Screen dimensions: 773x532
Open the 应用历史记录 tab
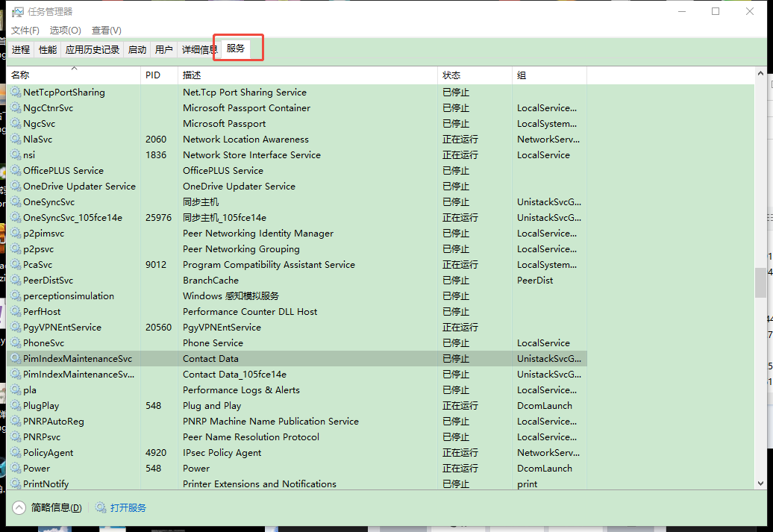pyautogui.click(x=93, y=49)
